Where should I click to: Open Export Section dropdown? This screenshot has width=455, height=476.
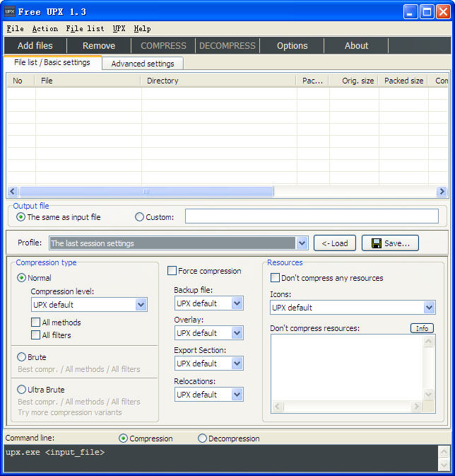(237, 364)
